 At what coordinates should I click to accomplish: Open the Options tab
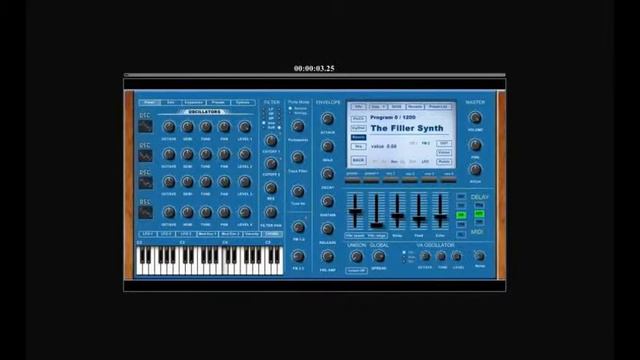(x=243, y=102)
